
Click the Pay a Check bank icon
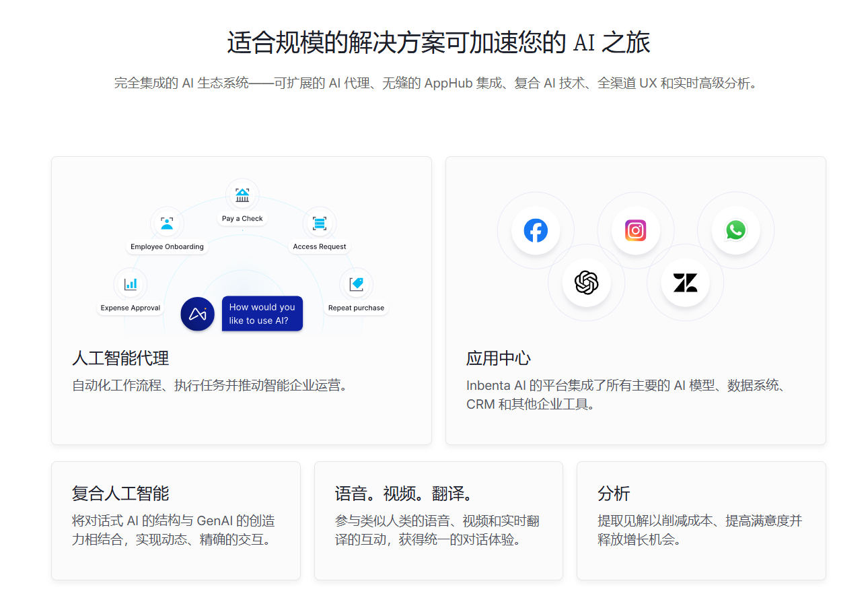(x=242, y=195)
